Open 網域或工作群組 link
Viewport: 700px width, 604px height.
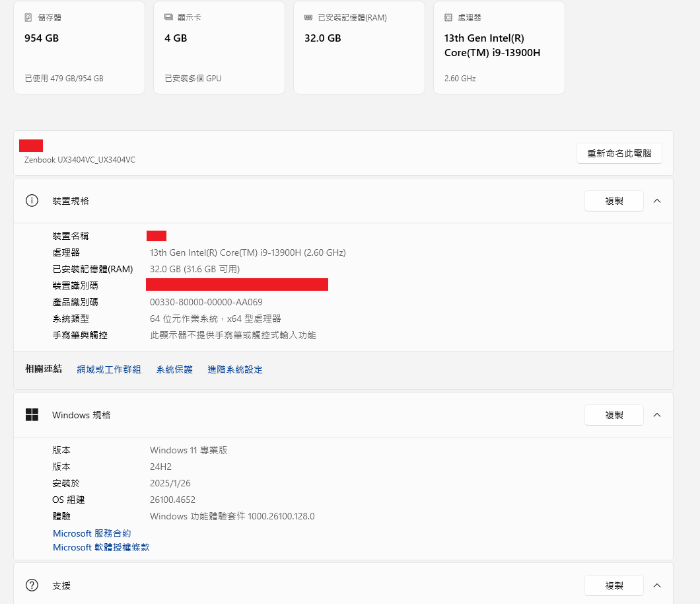click(x=109, y=369)
